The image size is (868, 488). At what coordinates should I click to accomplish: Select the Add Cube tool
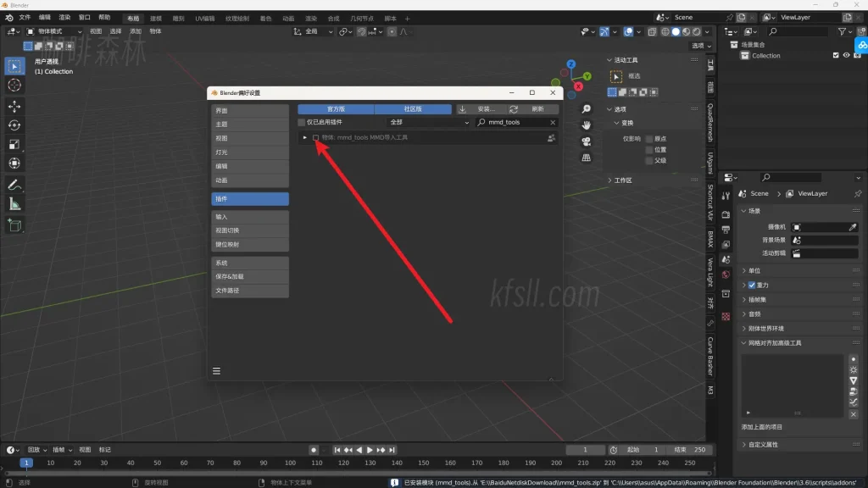click(15, 225)
